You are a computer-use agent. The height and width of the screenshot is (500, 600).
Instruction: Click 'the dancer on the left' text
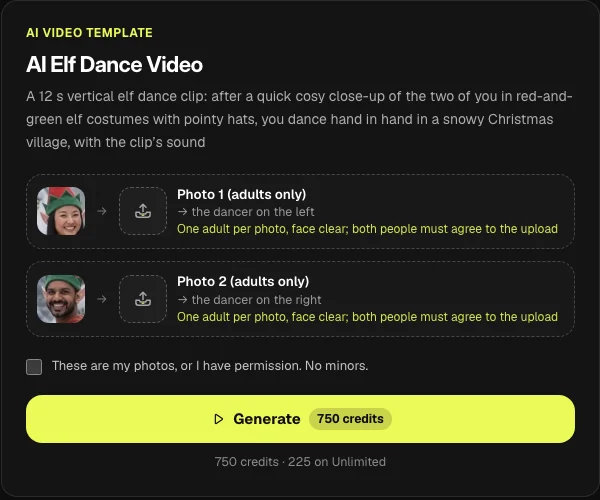[x=253, y=212]
